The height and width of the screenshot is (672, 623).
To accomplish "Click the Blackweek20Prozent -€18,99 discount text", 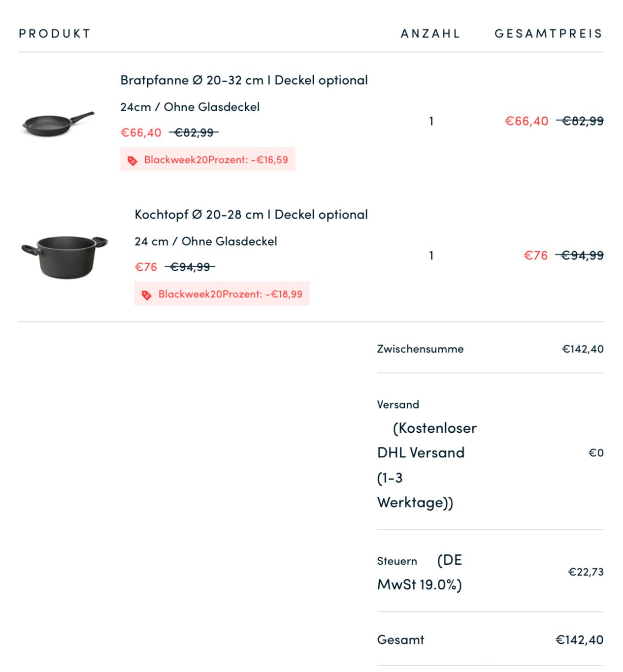I will [x=230, y=294].
